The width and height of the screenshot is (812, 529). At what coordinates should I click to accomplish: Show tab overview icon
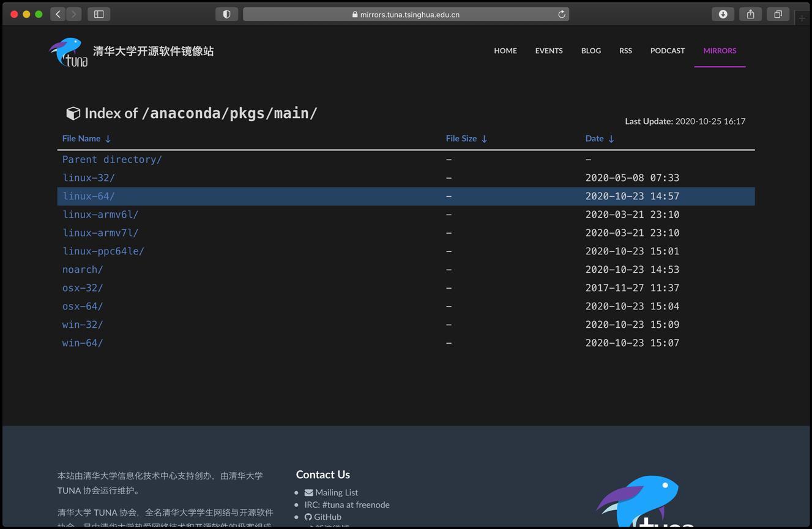click(x=778, y=14)
